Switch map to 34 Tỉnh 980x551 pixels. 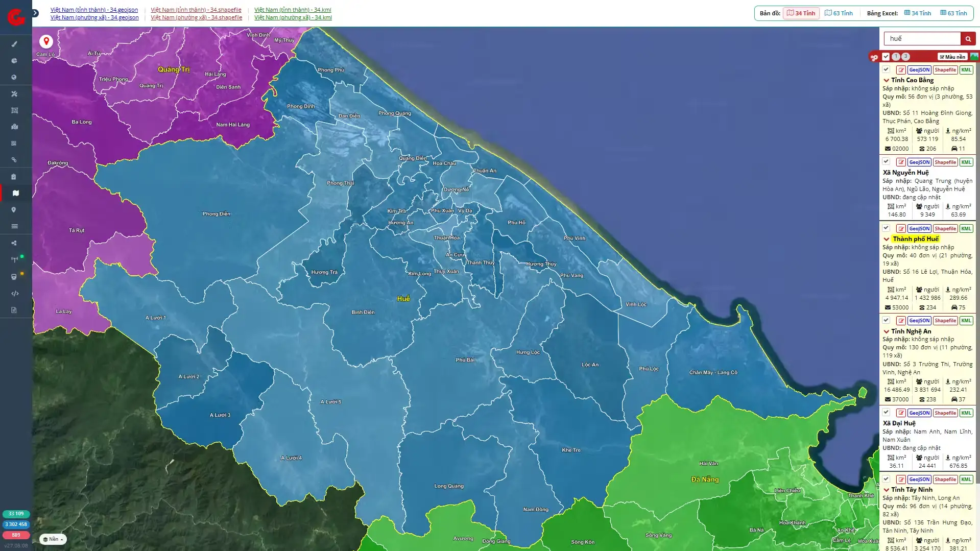[801, 13]
